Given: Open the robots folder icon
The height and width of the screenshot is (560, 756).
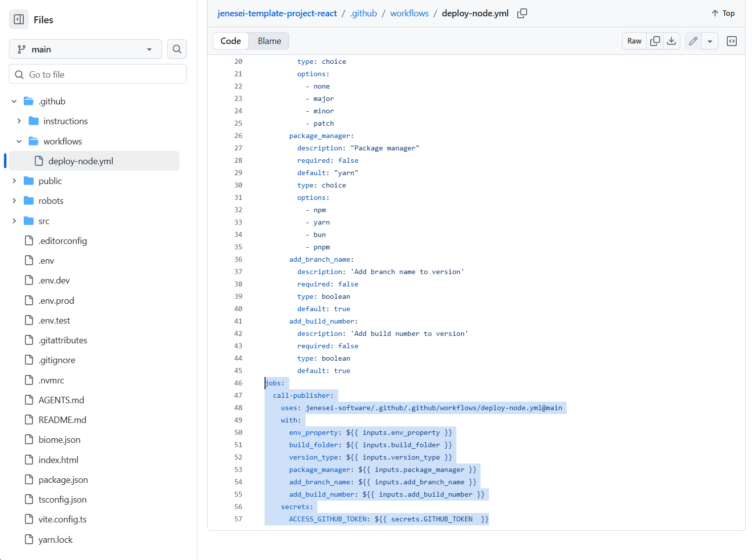Looking at the screenshot, I should coord(29,201).
